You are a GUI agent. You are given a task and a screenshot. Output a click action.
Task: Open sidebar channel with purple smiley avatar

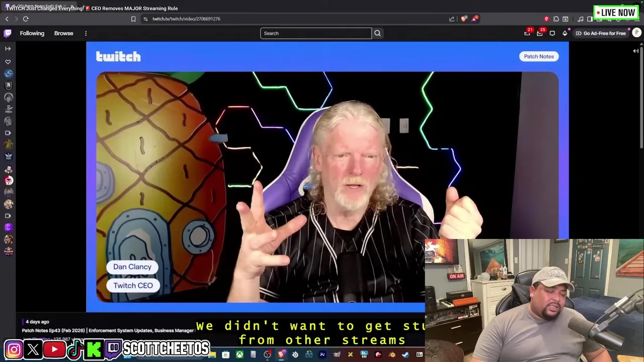pos(8,227)
